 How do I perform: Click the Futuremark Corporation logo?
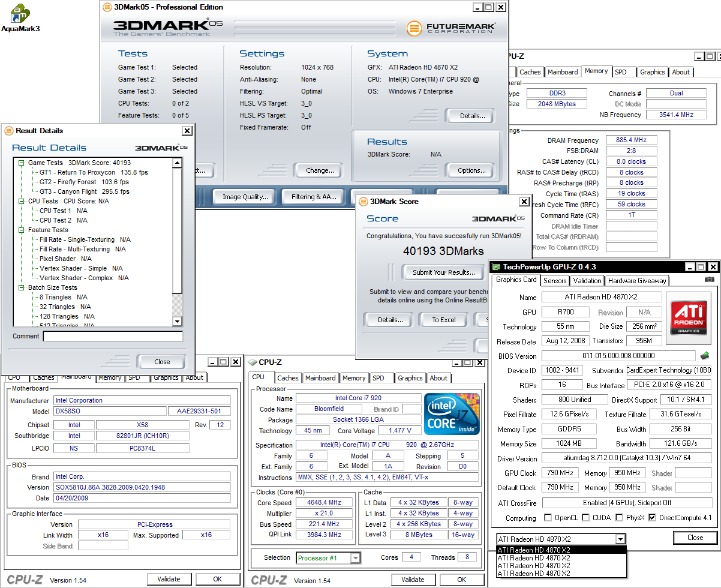pos(450,28)
